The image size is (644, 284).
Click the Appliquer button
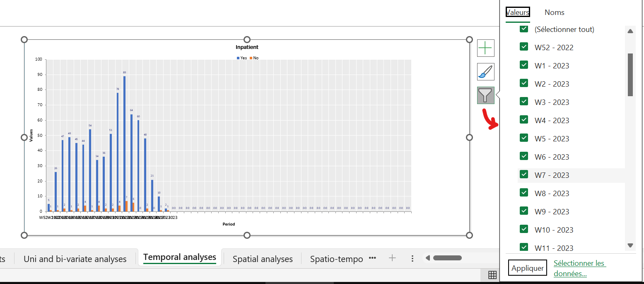click(528, 268)
